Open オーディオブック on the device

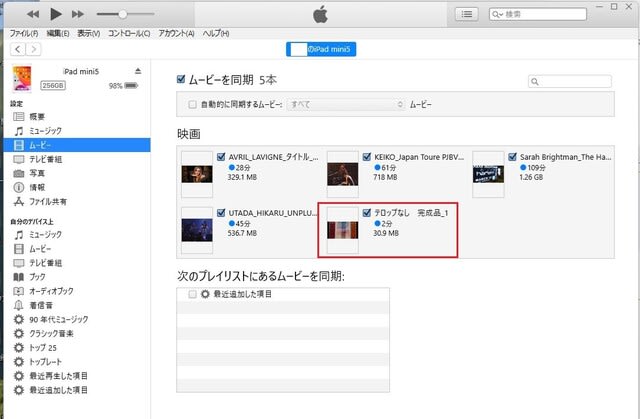point(77,291)
